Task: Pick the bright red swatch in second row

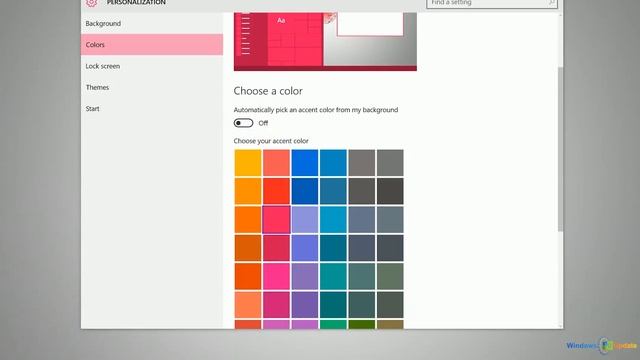Action: [276, 191]
